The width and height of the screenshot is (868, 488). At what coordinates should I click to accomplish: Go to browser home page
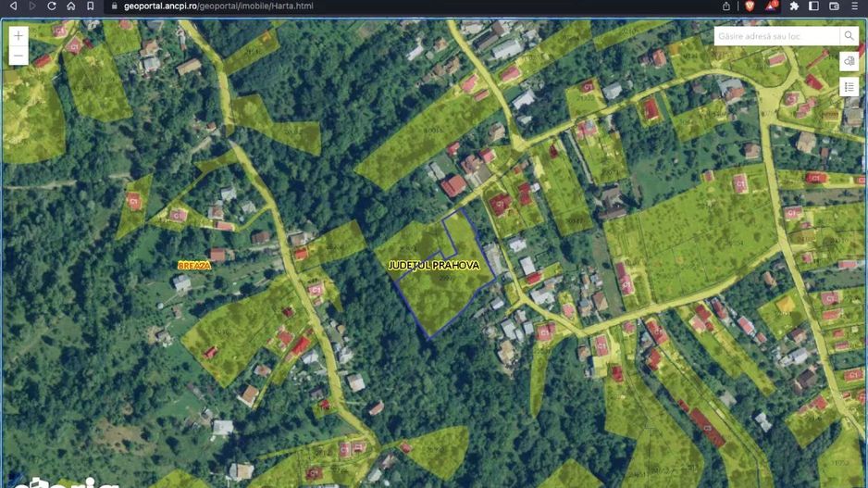70,6
